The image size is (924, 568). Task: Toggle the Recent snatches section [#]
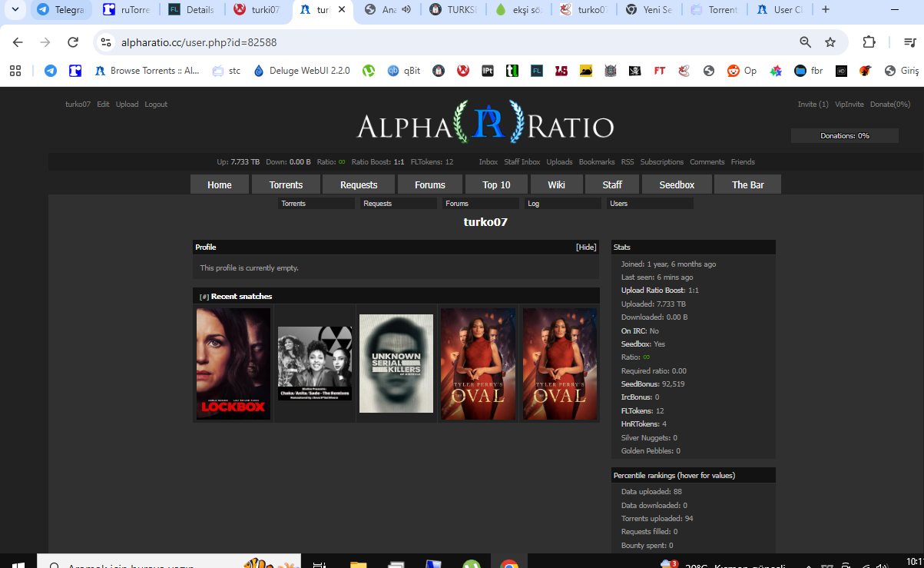[x=204, y=297]
